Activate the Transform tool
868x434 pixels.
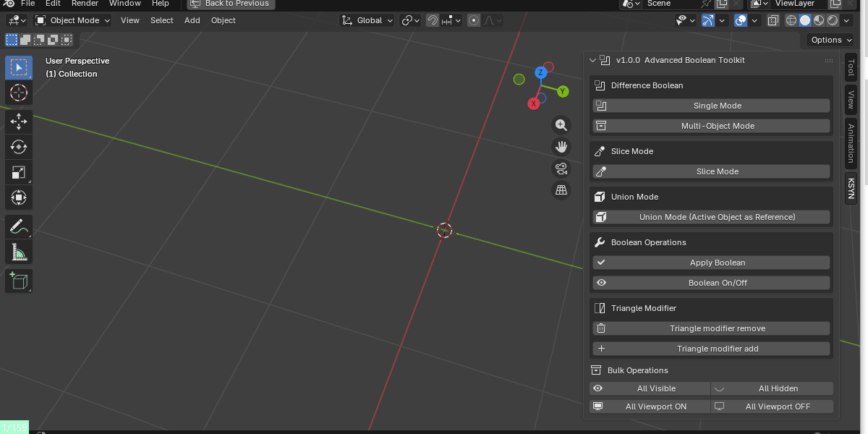click(x=19, y=197)
